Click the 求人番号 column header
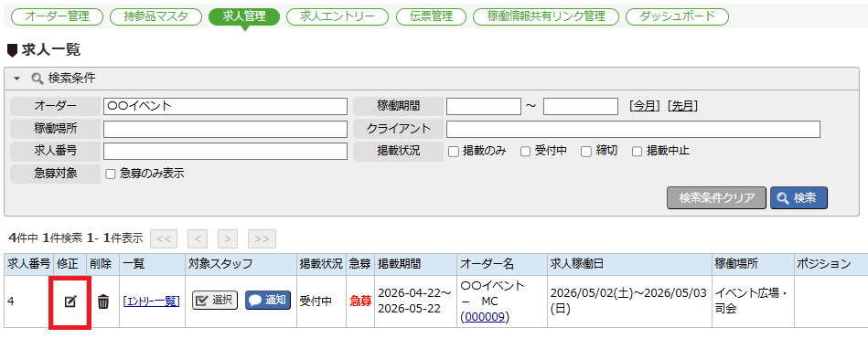Viewport: 868px width, 349px height. (x=29, y=264)
